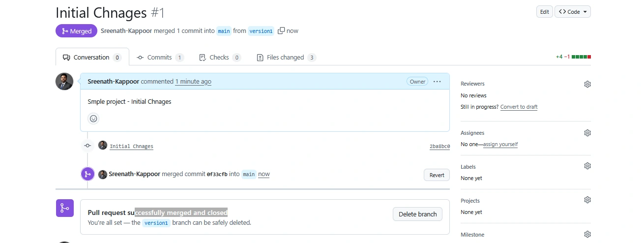644x243 pixels.
Task: Open merged commit 0f33cfb link
Action: coord(217,174)
